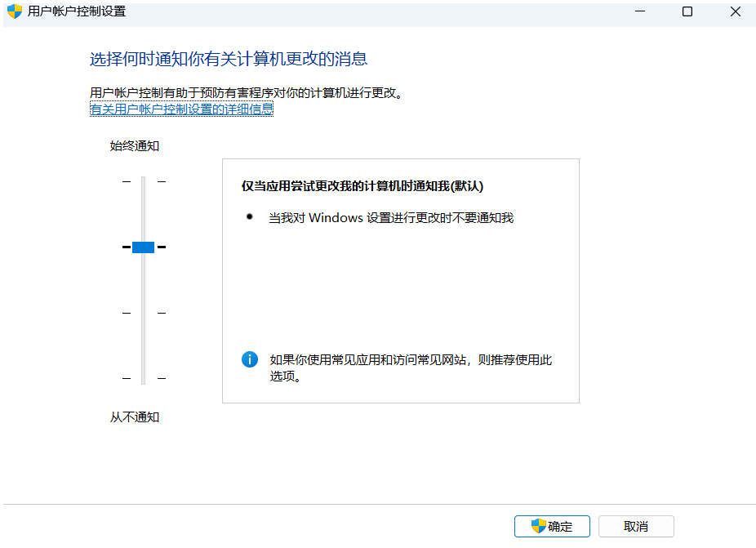This screenshot has height=548, width=756.
Task: Set slider to bottom 从不通知 tick
Action: (x=143, y=378)
